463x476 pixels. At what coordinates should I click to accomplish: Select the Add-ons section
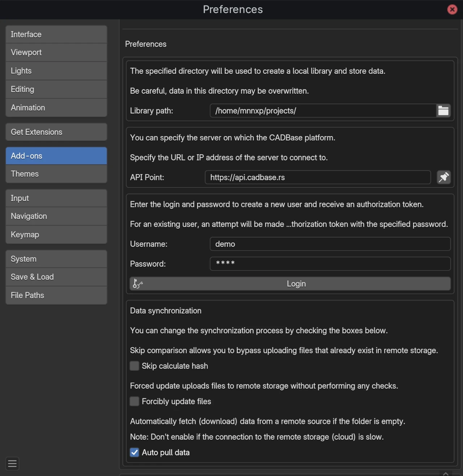click(56, 156)
